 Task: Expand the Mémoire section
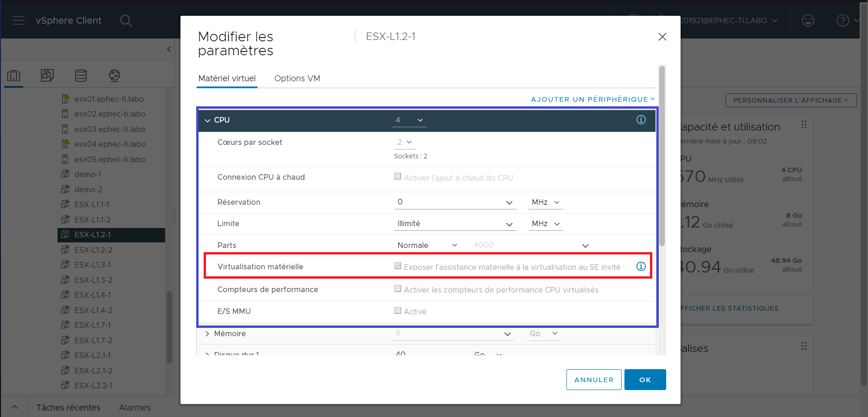[207, 333]
